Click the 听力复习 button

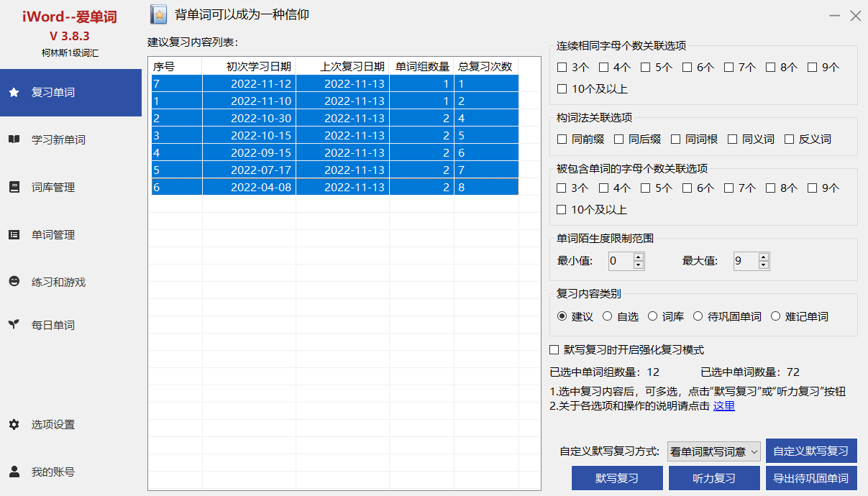point(714,478)
